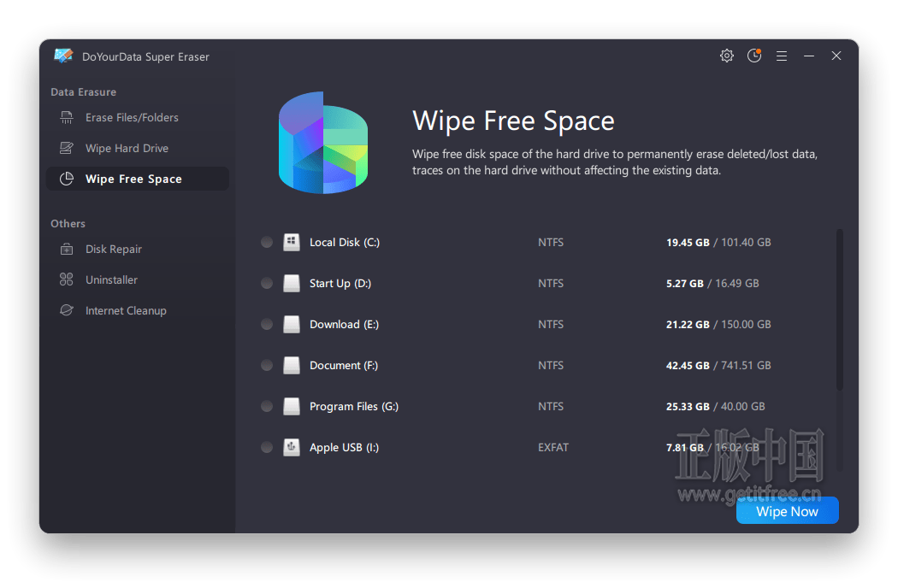Click the "Apple USB (I:)" drive name
Image resolution: width=898 pixels, height=588 pixels.
coord(344,447)
